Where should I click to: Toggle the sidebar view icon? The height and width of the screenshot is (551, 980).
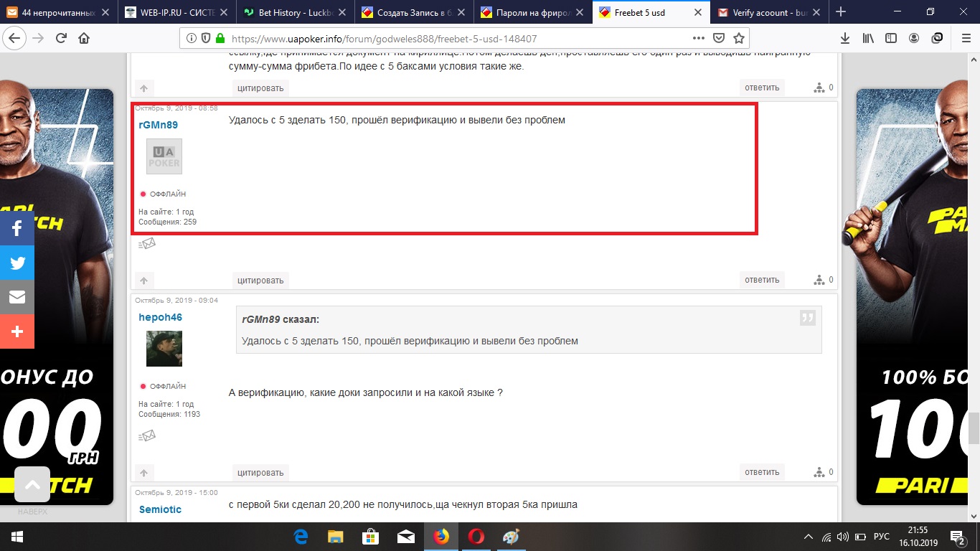tap(891, 38)
